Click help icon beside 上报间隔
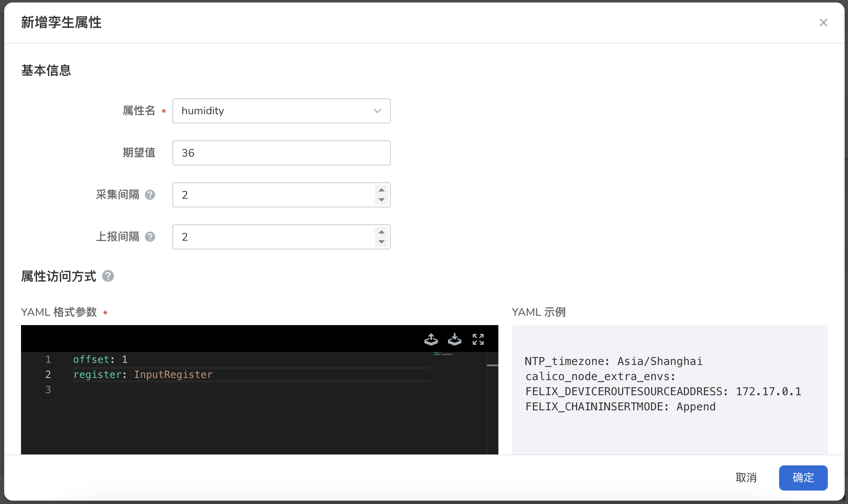This screenshot has width=848, height=504. click(x=150, y=237)
